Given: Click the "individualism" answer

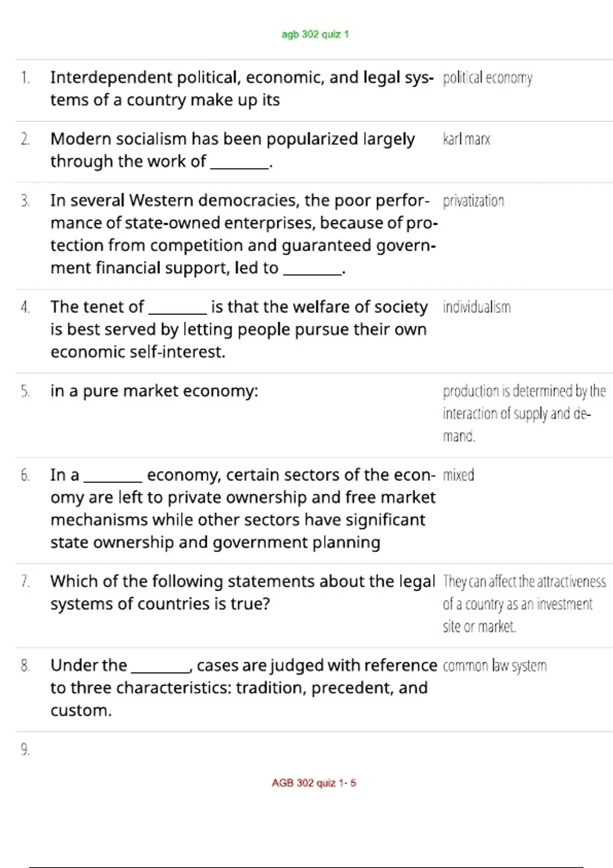Looking at the screenshot, I should tap(477, 307).
